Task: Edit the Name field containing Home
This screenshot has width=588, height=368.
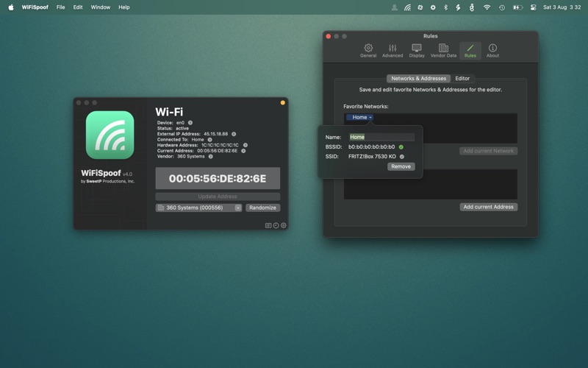Action: tap(381, 137)
